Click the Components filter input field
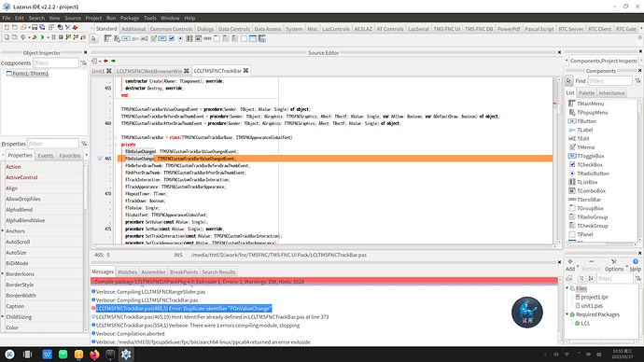The height and width of the screenshot is (362, 644). pos(55,63)
